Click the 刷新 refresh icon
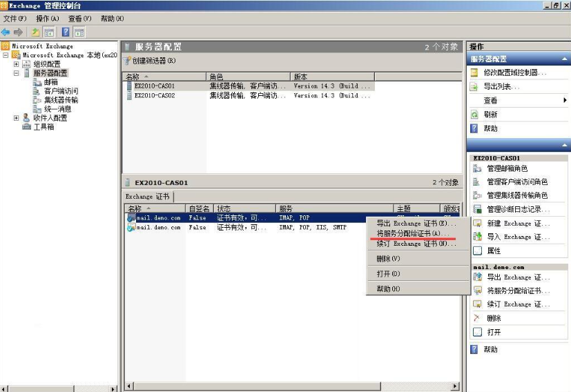The image size is (571, 392). pos(474,115)
